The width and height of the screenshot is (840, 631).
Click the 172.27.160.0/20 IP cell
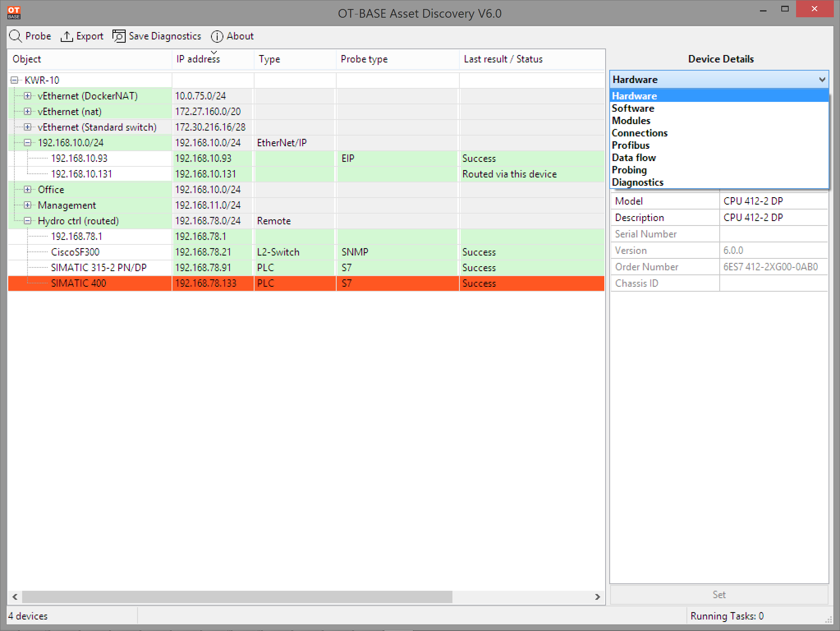tap(212, 111)
